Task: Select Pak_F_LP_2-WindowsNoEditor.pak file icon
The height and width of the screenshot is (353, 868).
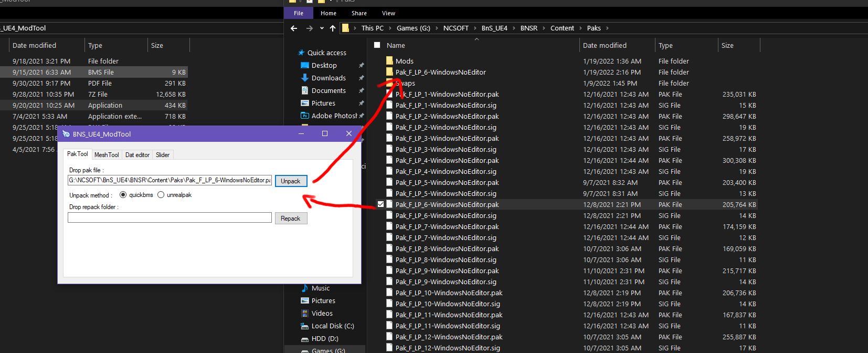Action: pos(389,116)
